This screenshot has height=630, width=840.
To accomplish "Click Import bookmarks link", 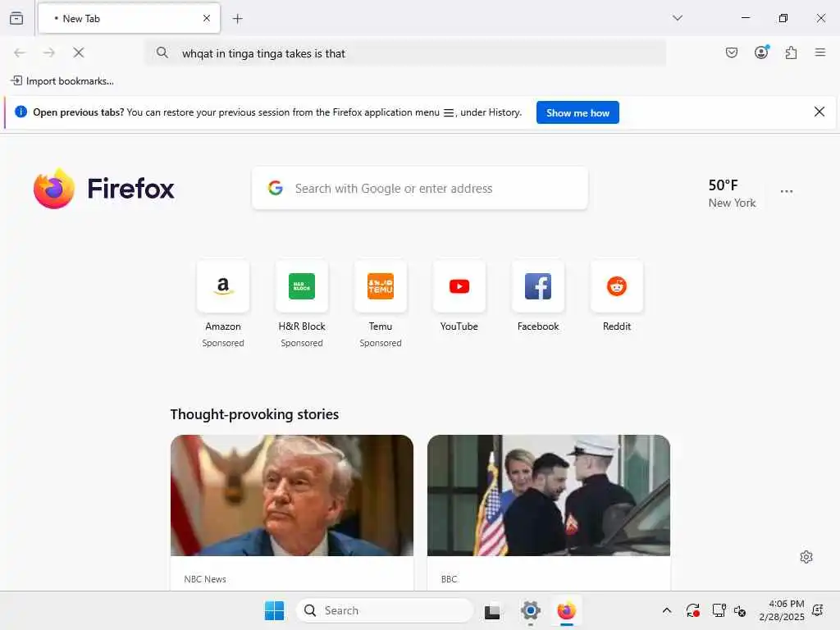I will (x=62, y=81).
